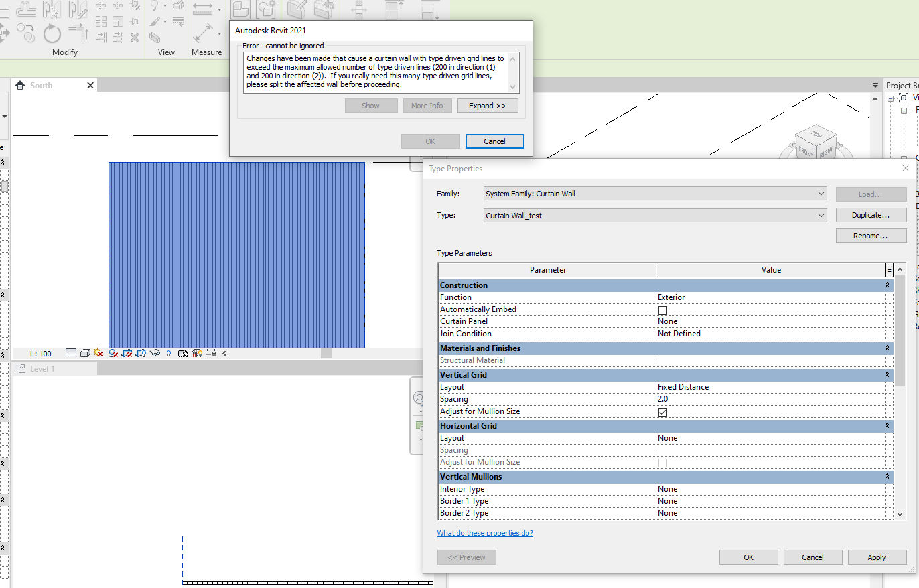Open Temporary Hide/Isolate lightbulb icon
919x588 pixels.
pos(169,353)
